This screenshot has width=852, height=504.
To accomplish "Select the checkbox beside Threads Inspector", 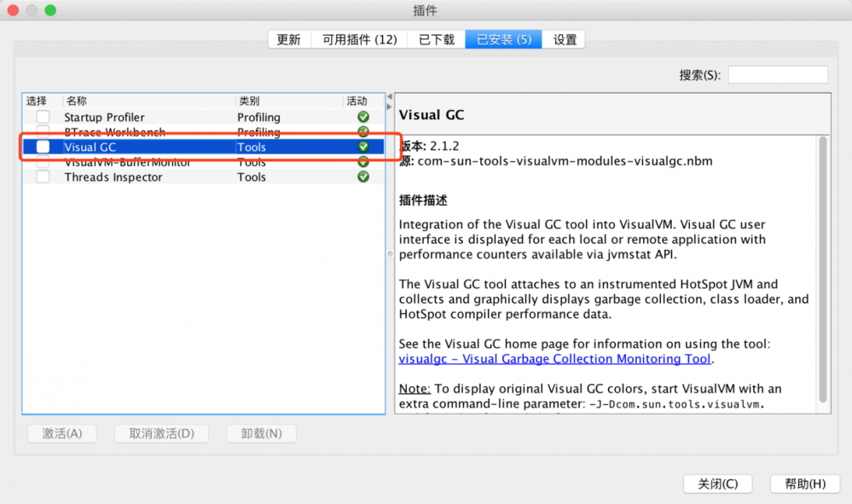I will pyautogui.click(x=42, y=177).
